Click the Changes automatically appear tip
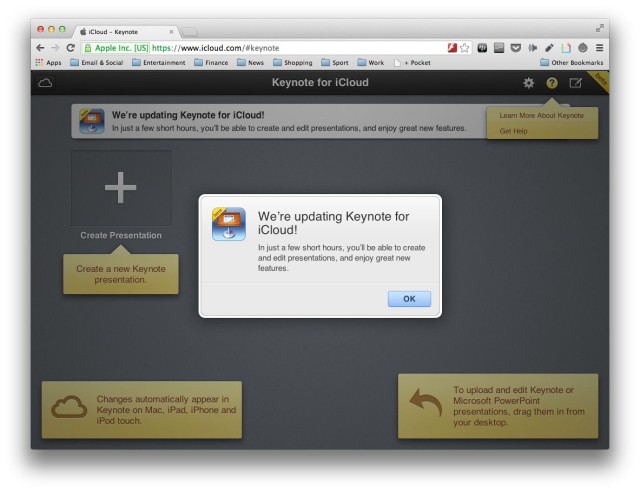 [142, 410]
